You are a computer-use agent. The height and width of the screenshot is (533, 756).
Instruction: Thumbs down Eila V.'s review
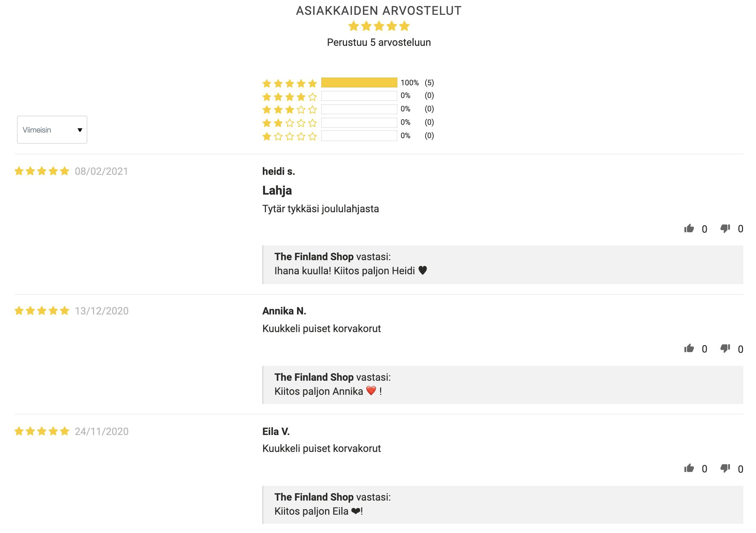pyautogui.click(x=725, y=468)
